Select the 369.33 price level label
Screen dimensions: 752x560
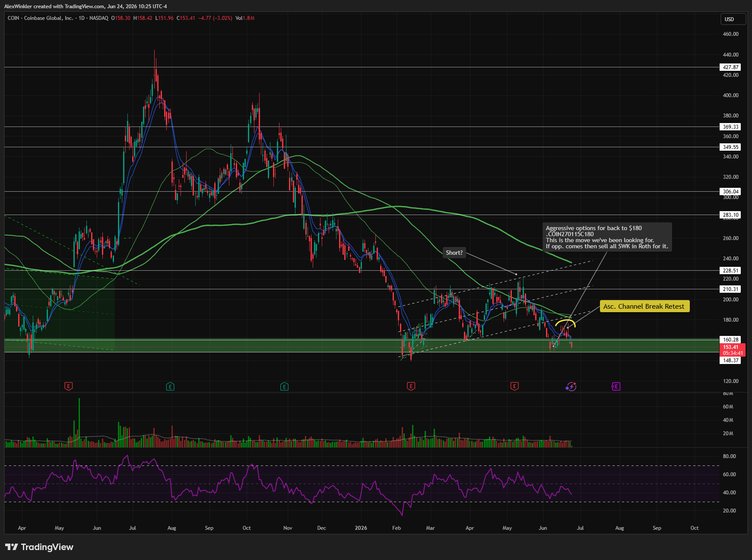[x=730, y=127]
